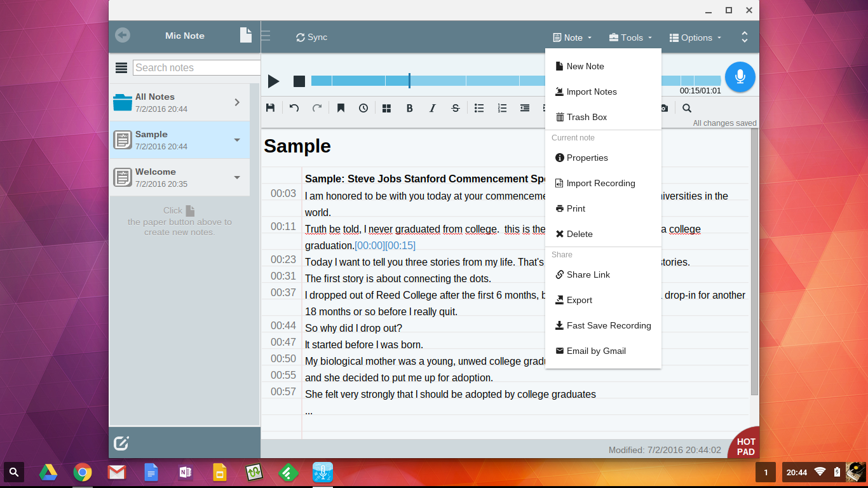Open note Properties from the menu
Screen dimensions: 868x488
click(603, 158)
